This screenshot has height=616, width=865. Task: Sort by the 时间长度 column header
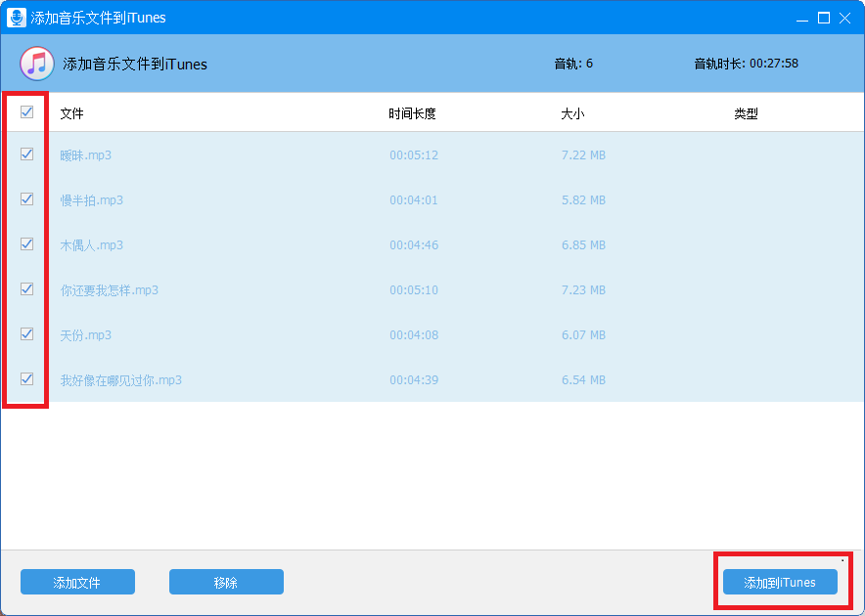coord(412,113)
